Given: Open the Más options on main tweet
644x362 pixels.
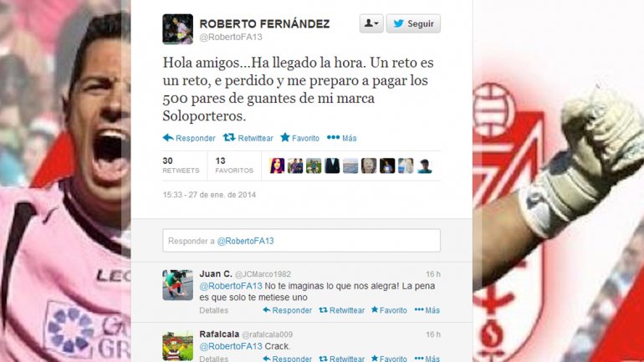Looking at the screenshot, I should click(x=342, y=138).
